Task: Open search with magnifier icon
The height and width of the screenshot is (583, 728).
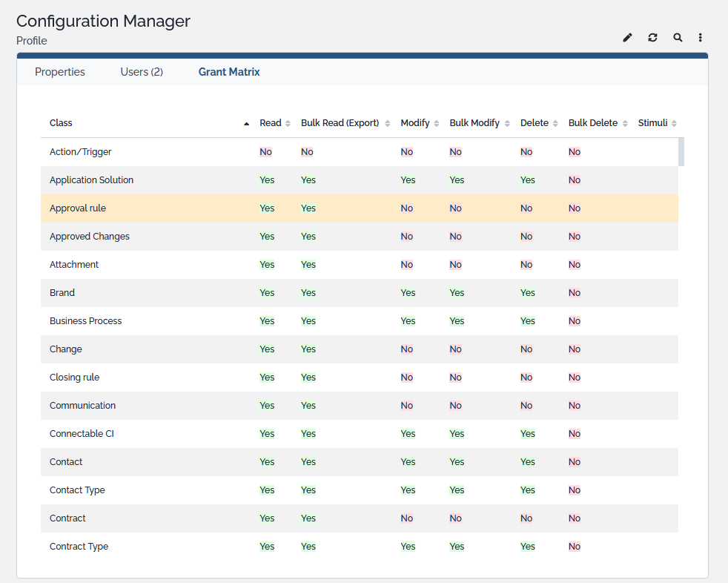Action: tap(678, 38)
